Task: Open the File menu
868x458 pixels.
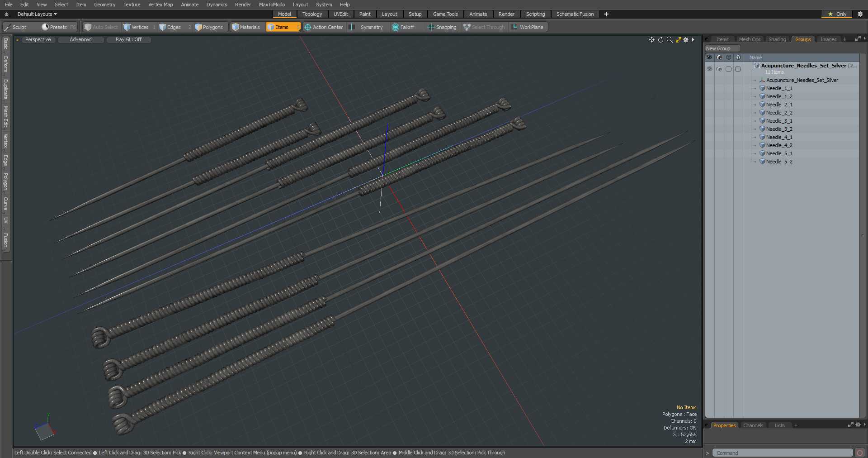Action: pyautogui.click(x=9, y=5)
